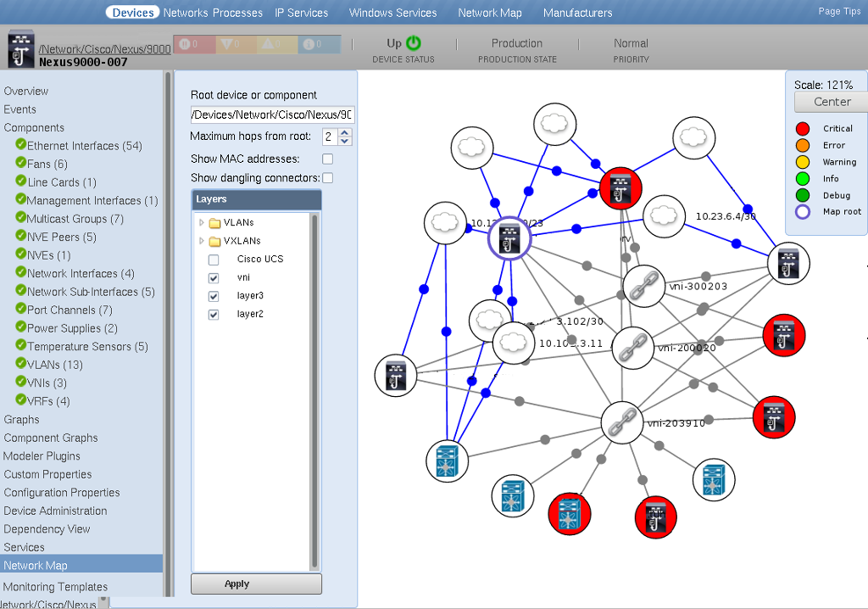Open the Devices tab
Image resolution: width=868 pixels, height=609 pixels.
click(133, 12)
